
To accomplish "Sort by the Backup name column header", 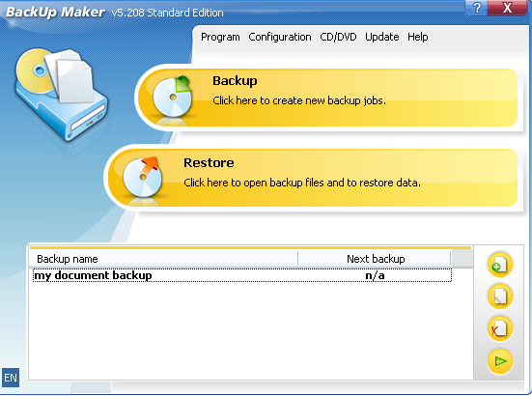I will tap(164, 259).
